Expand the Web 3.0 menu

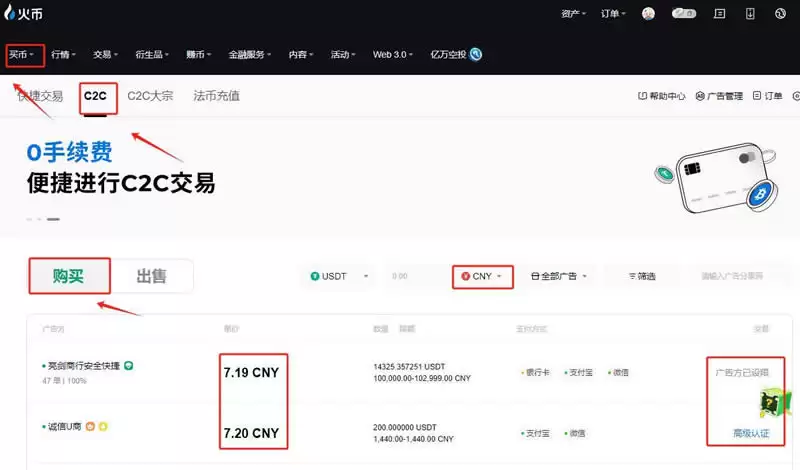[x=393, y=54]
